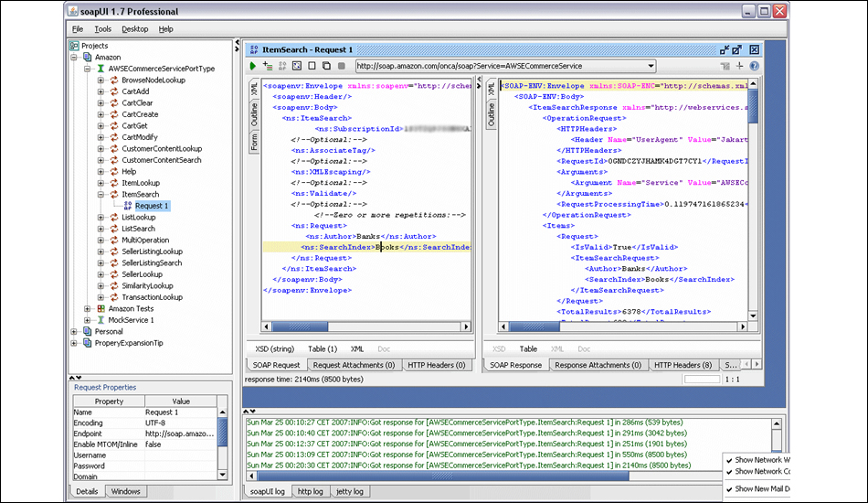Expand the Personal project node
Screen dimensions: 868x503
coord(74,331)
